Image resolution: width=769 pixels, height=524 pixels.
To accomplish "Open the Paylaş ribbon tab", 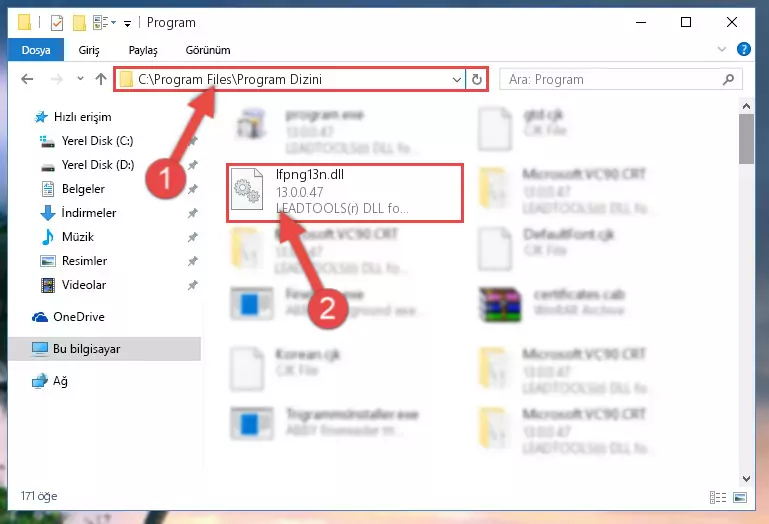I will click(x=143, y=50).
